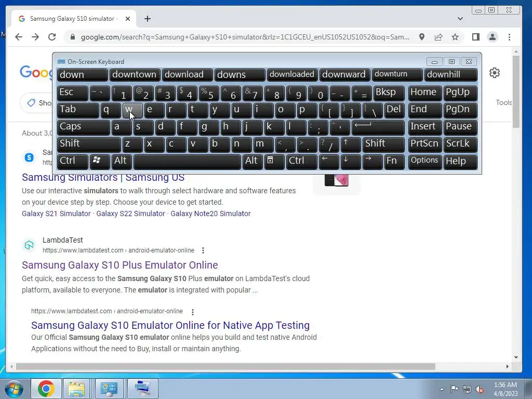
Task: Open the Chrome profile avatar
Action: pyautogui.click(x=493, y=37)
